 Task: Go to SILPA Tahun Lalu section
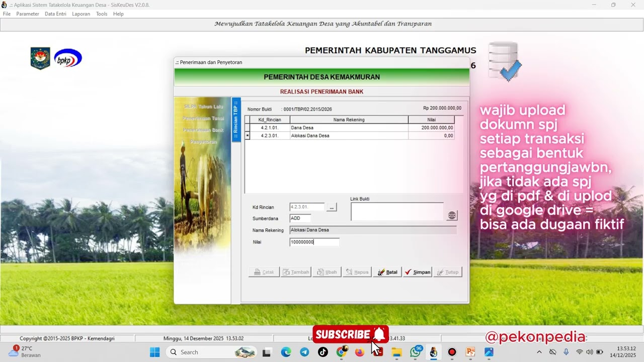tap(203, 107)
